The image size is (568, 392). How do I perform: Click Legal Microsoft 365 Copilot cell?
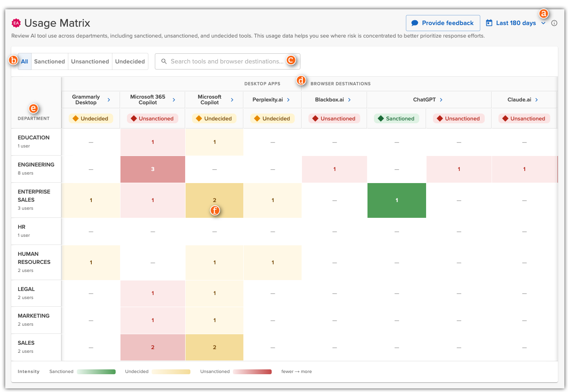click(x=153, y=293)
